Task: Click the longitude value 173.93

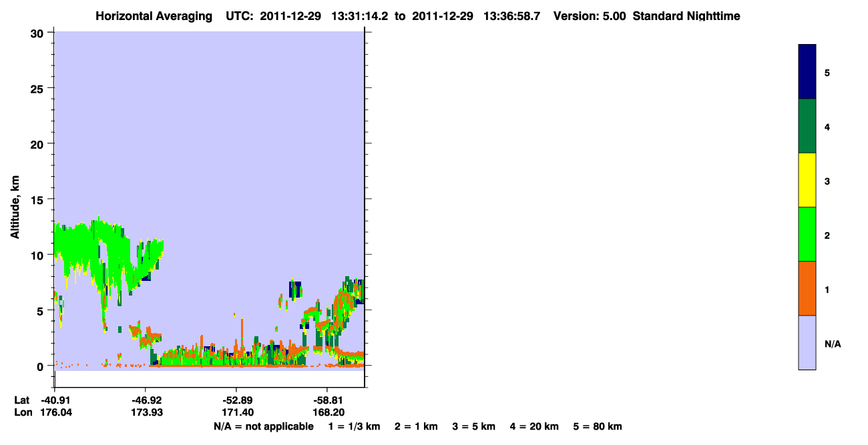Action: point(146,413)
